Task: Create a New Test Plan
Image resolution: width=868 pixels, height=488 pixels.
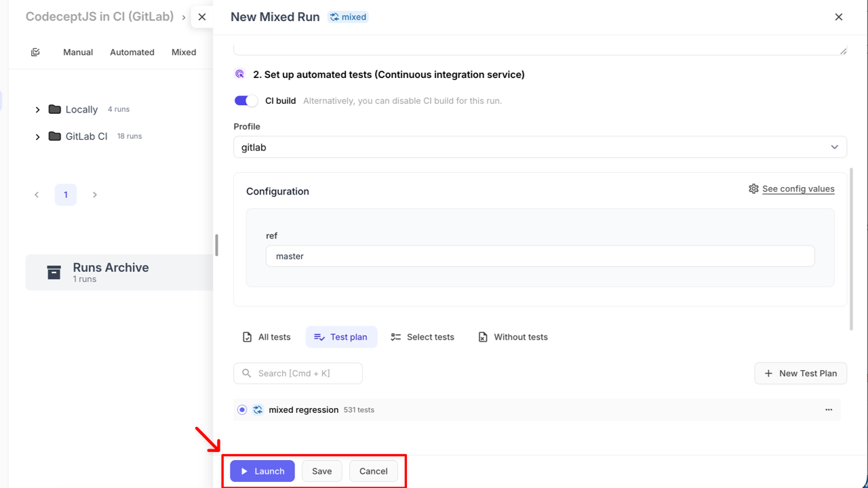Action: (x=800, y=373)
